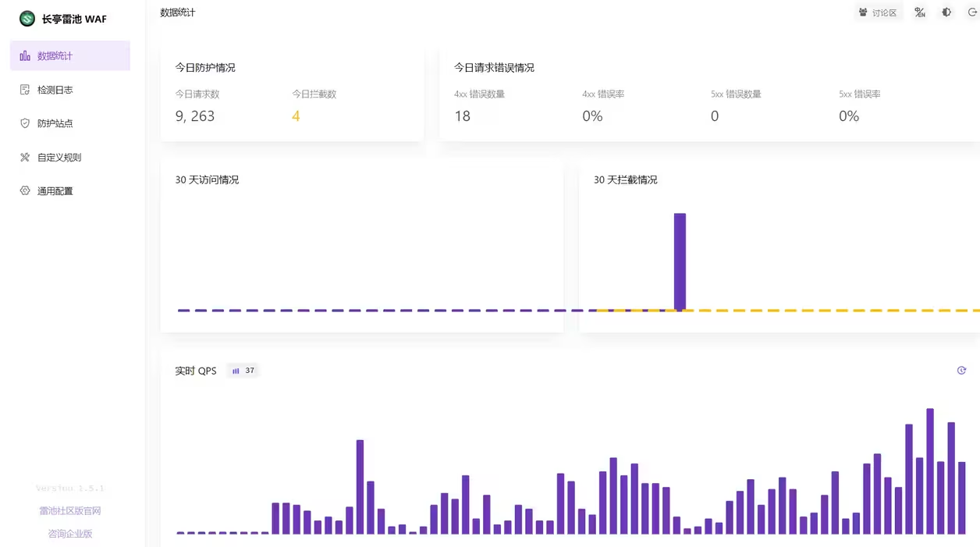Refresh the 实时 QPS chart

[x=961, y=371]
